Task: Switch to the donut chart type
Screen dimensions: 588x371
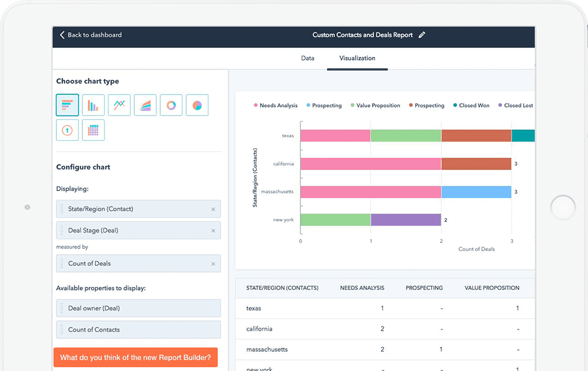Action: point(171,105)
